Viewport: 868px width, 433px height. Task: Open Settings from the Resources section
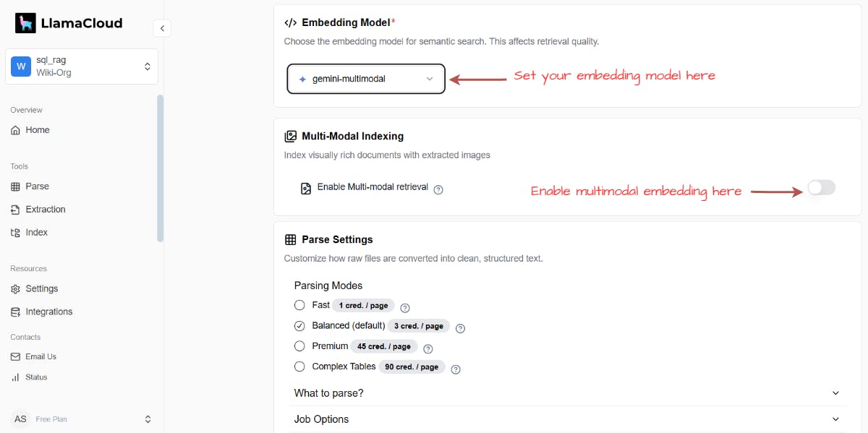[x=41, y=288]
